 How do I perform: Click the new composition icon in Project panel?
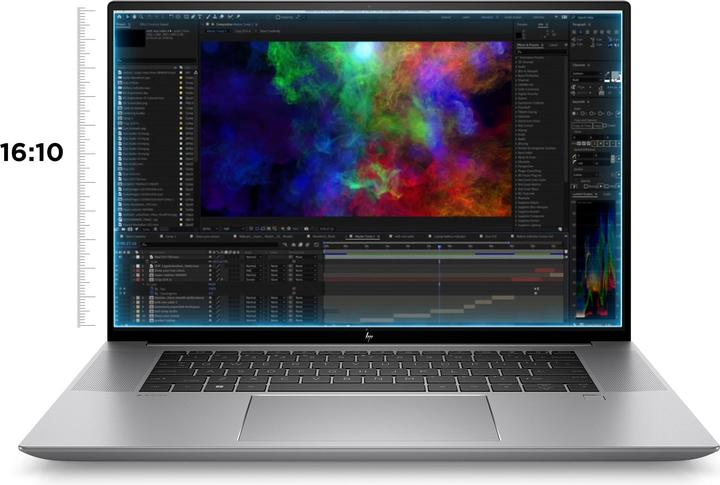(x=129, y=229)
